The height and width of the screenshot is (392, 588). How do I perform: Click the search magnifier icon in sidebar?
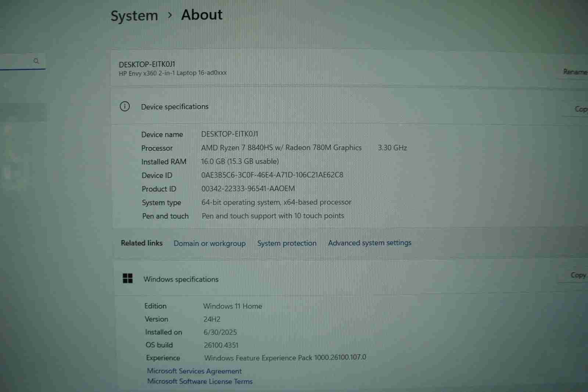36,61
